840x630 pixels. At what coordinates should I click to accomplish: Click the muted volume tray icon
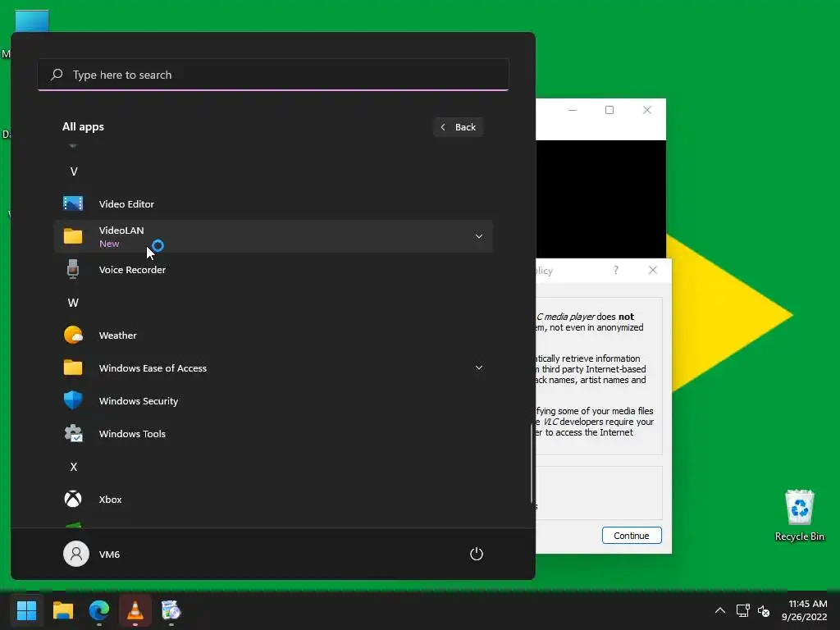click(764, 610)
